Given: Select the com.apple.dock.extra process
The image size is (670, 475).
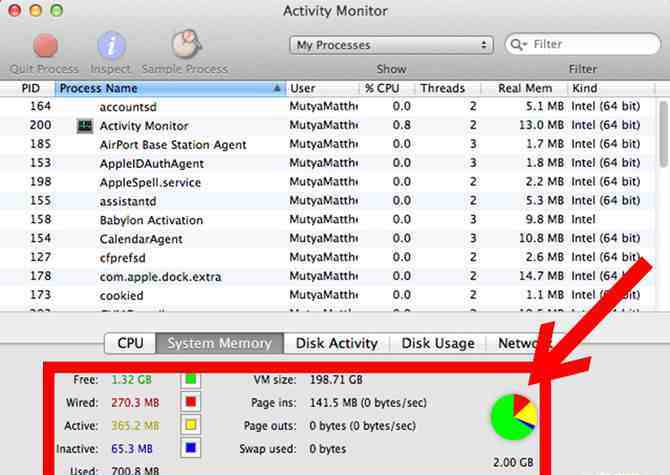Looking at the screenshot, I should coord(327,276).
